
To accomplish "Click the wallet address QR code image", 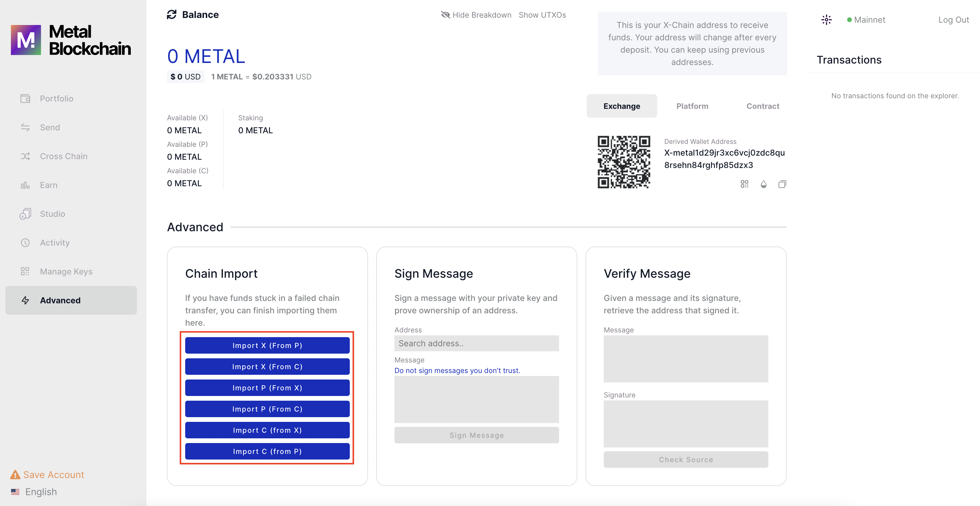I will point(623,162).
